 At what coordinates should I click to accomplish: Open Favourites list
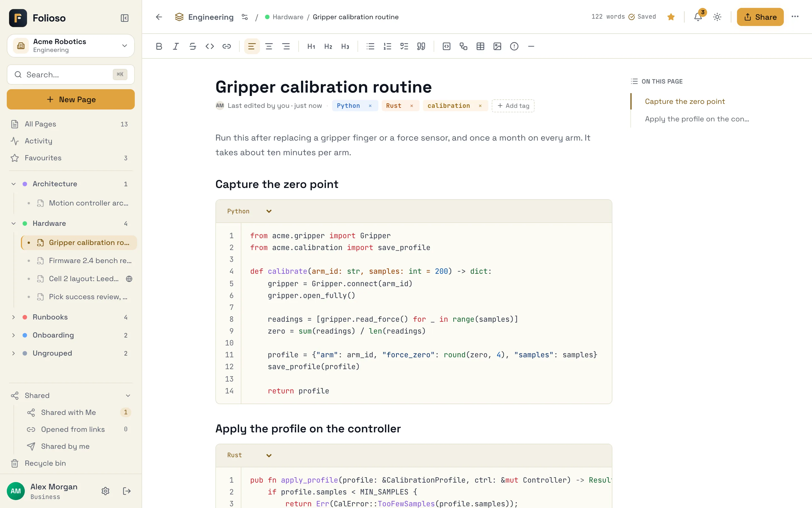(x=70, y=158)
